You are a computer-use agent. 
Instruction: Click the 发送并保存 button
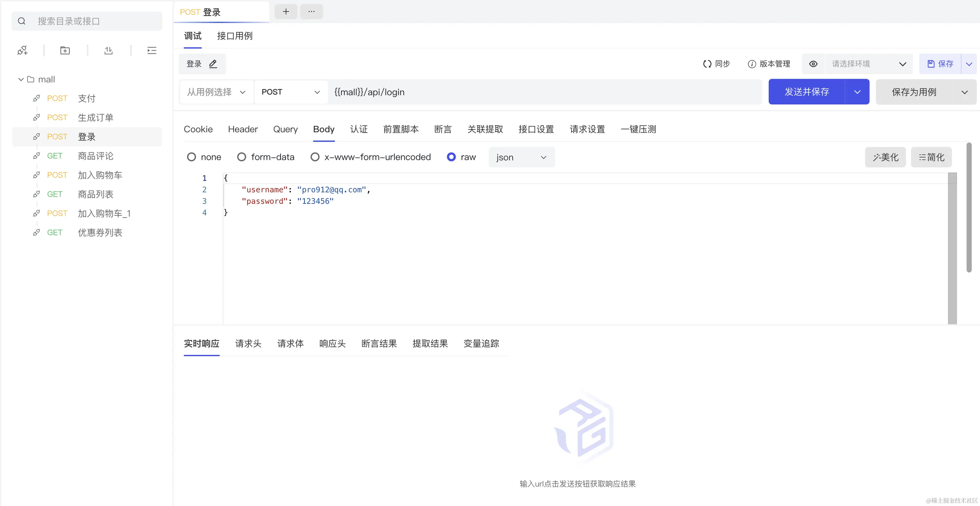point(807,92)
